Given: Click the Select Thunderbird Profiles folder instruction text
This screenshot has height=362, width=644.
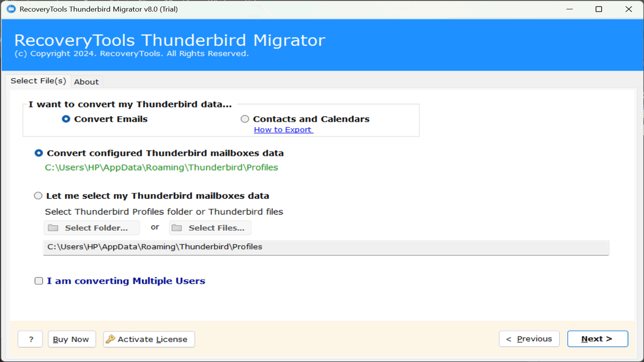Looking at the screenshot, I should 164,212.
